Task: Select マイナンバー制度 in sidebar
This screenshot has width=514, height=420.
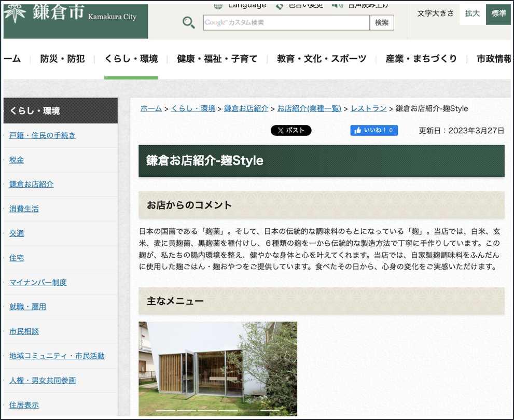Action: tap(38, 283)
